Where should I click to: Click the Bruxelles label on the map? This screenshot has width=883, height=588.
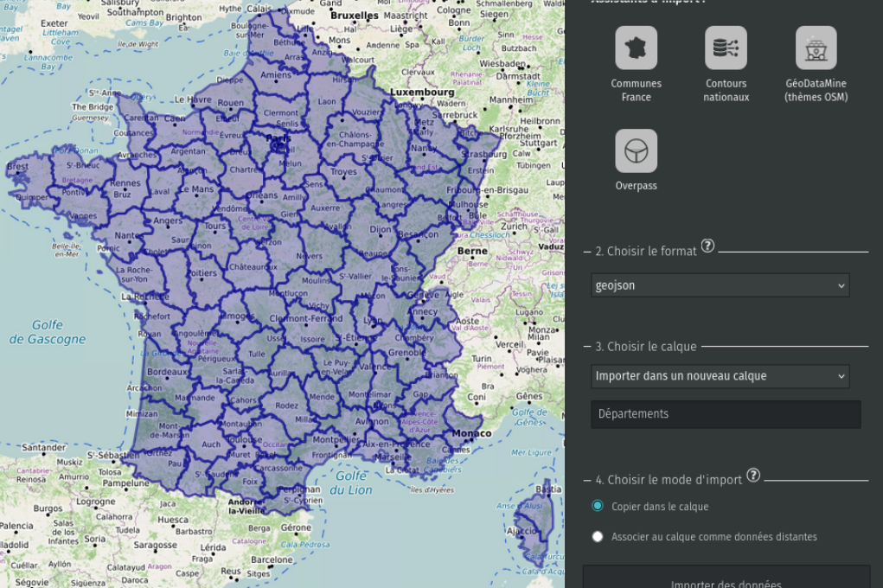click(x=355, y=16)
